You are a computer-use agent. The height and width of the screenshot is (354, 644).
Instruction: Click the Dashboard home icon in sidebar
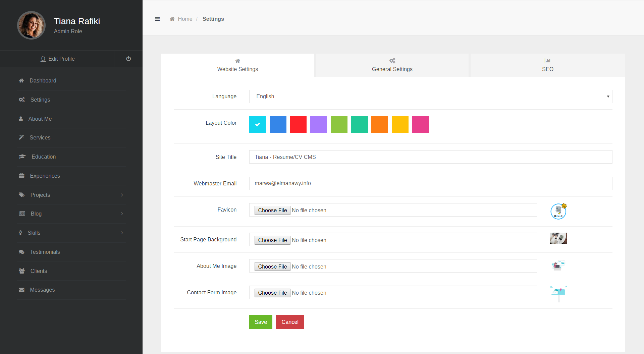point(21,80)
